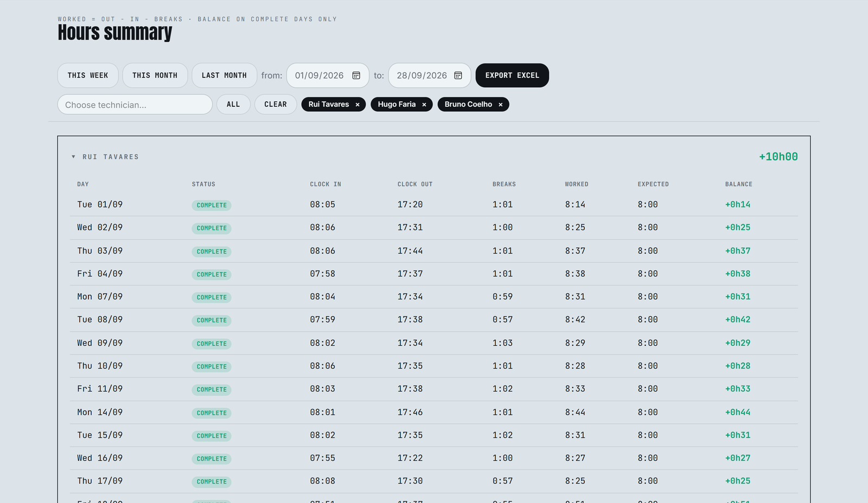Open the calendar picker in the to date field
This screenshot has height=503, width=868.
pos(458,75)
